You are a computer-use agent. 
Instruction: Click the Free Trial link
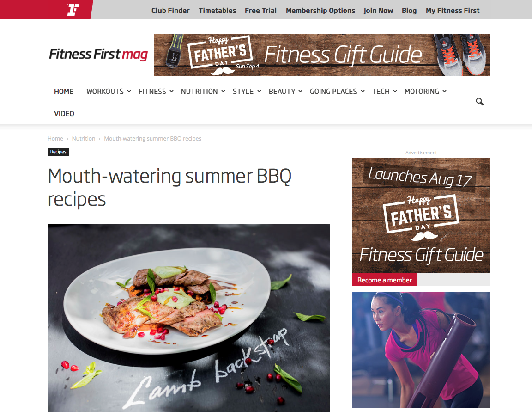pos(260,11)
